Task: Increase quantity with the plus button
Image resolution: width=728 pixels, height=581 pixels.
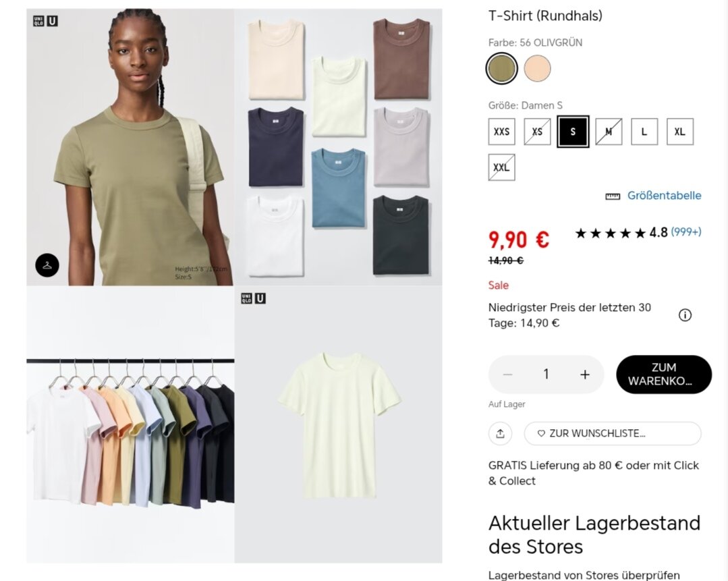Action: pos(585,375)
